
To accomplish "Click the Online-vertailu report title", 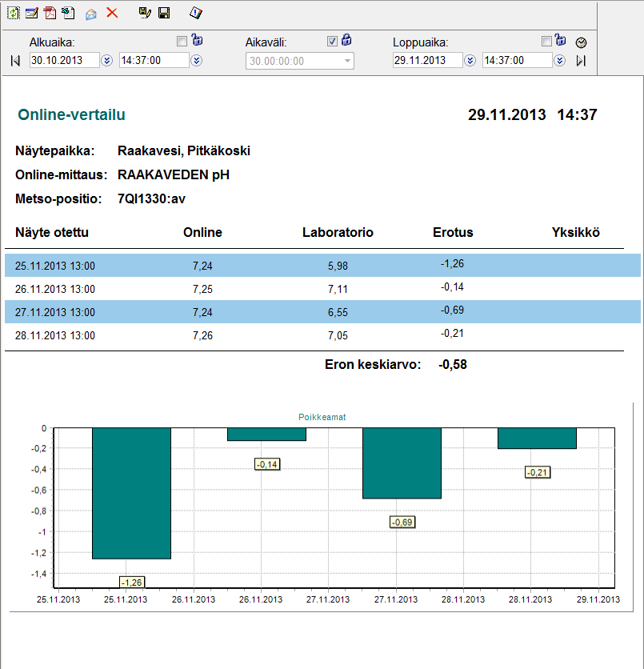I will point(72,114).
